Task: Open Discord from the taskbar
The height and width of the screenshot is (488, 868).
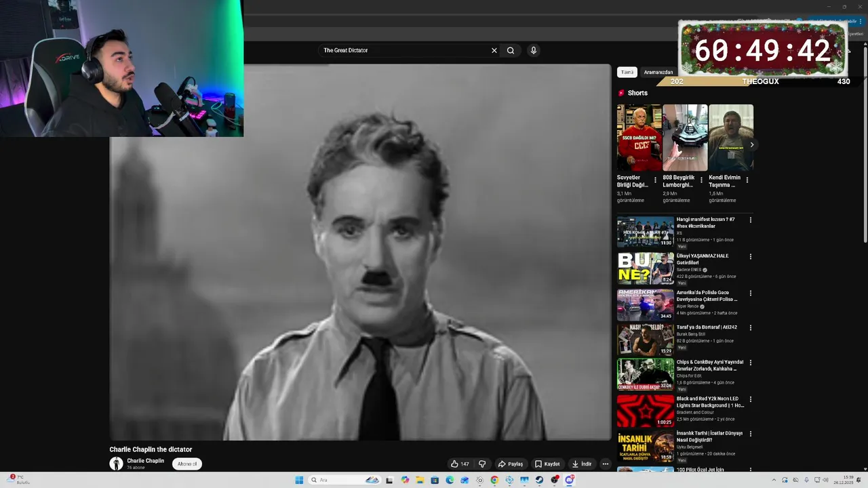Action: pos(570,480)
